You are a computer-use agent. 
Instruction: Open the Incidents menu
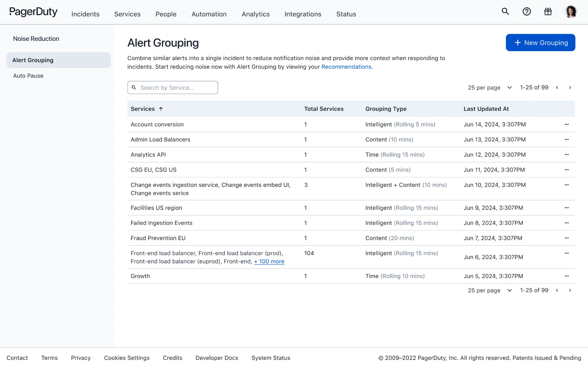click(x=85, y=14)
